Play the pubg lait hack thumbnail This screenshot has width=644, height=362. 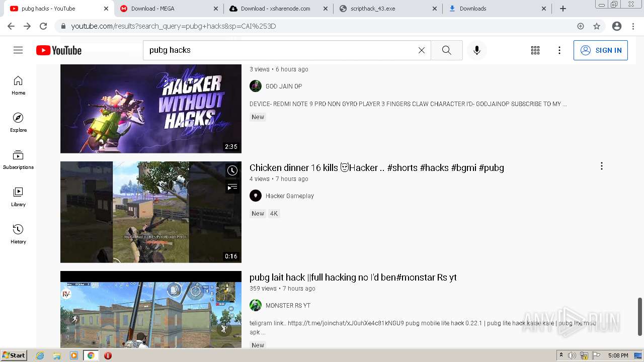[x=151, y=310]
